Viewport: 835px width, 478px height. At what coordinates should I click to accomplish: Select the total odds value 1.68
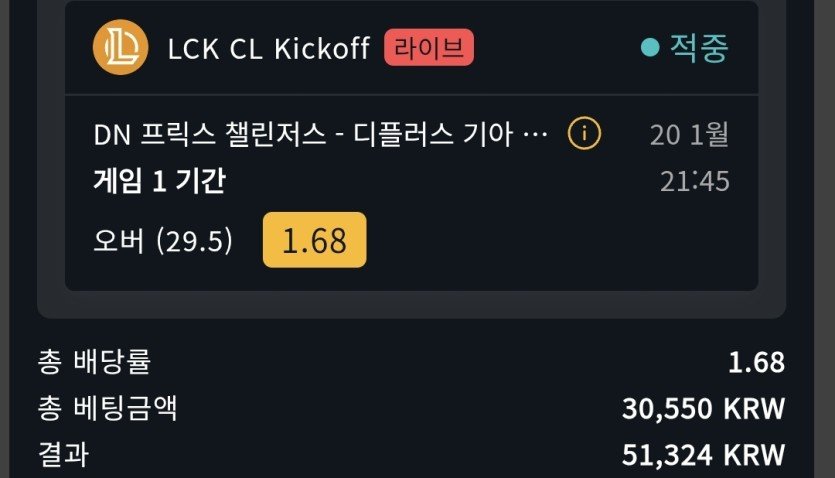pyautogui.click(x=757, y=362)
